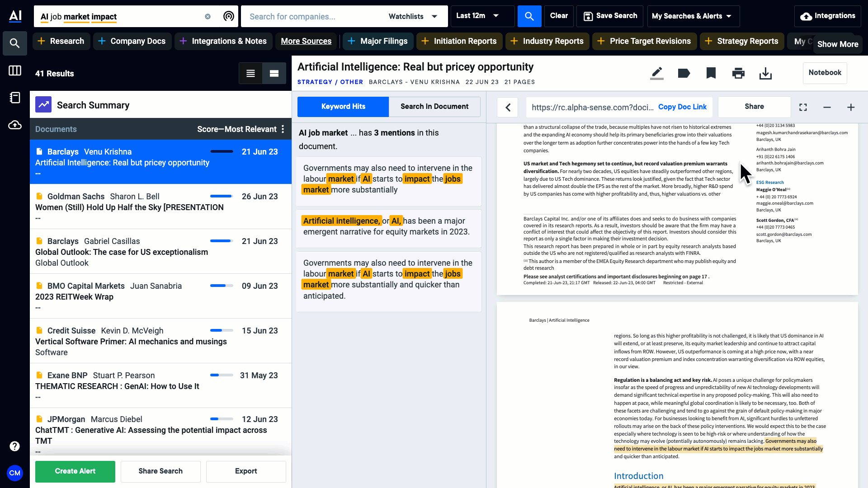Run search with the blue magnifier button
Viewport: 868px width, 488px height.
[x=529, y=16]
